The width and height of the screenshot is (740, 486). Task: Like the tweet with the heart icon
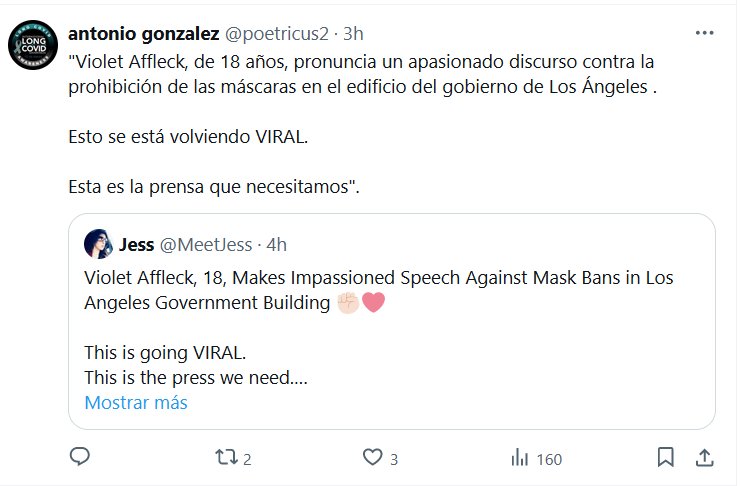(373, 458)
